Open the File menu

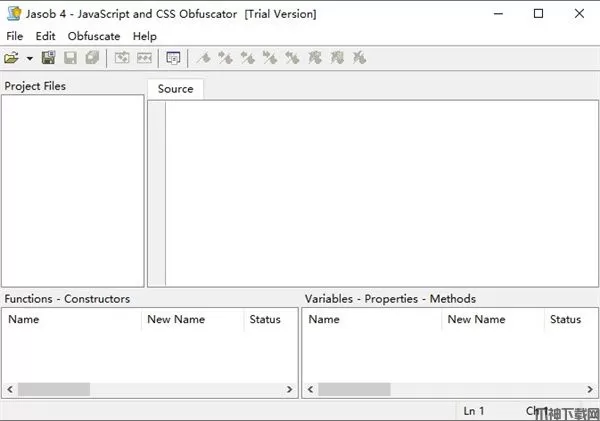[x=15, y=36]
